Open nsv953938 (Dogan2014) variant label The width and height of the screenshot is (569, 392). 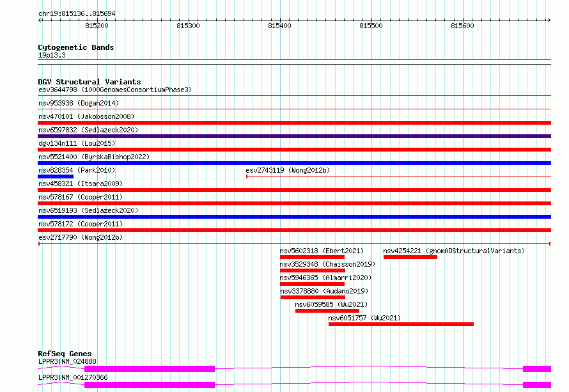click(79, 103)
